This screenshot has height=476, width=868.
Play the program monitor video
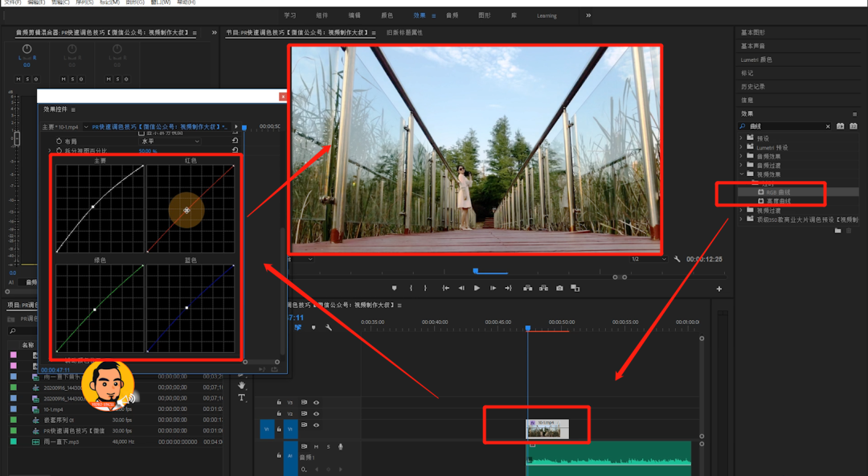coord(477,288)
